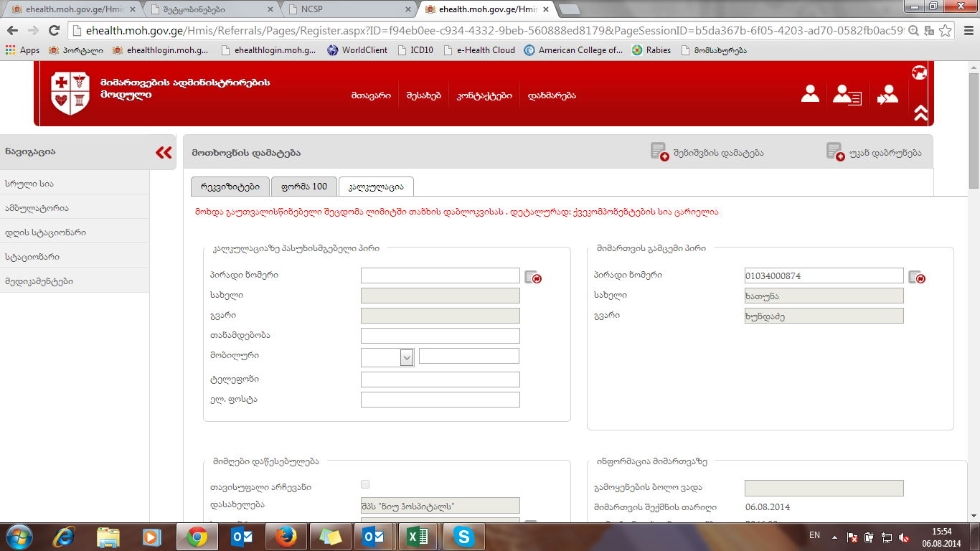
Task: Click the შენიშვნის დამატება document icon
Action: coord(659,152)
